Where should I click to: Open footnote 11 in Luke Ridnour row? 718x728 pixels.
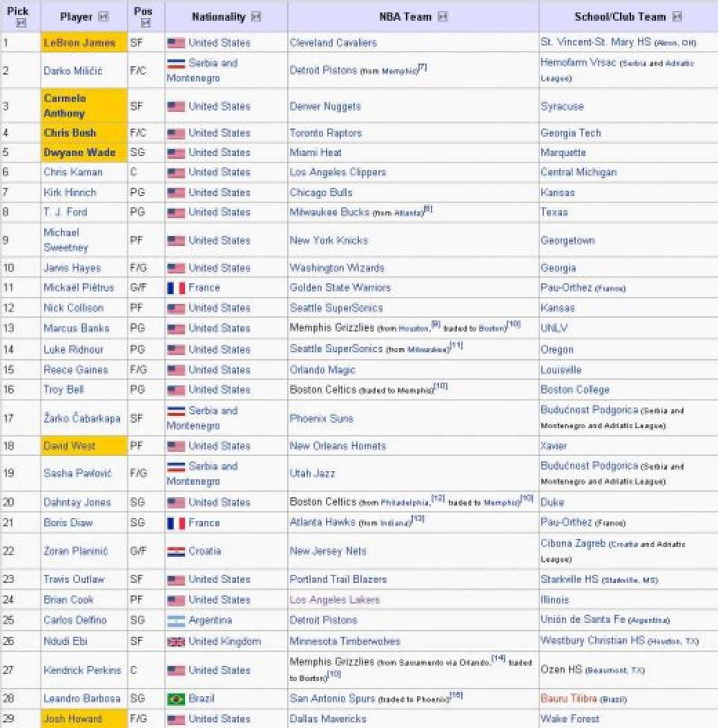pos(457,346)
